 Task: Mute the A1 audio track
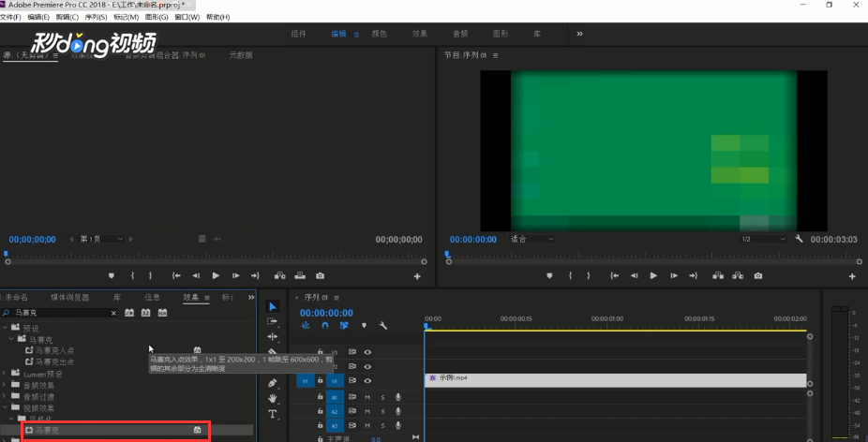coord(367,397)
